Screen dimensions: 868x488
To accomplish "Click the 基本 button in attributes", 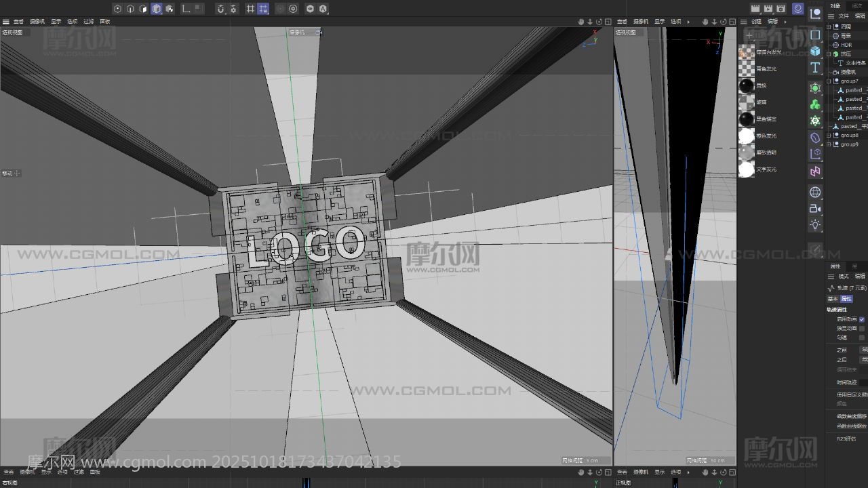I will (832, 299).
